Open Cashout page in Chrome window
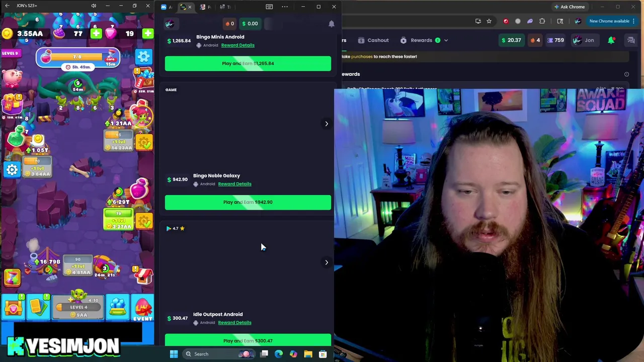This screenshot has width=644, height=362. pyautogui.click(x=373, y=40)
